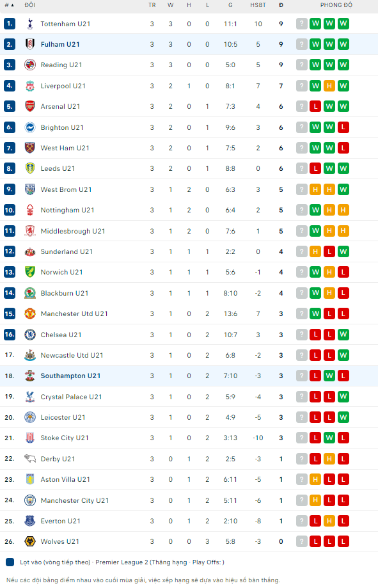378x588 pixels.
Task: Select the Manchester City U21 badge
Action: pyautogui.click(x=29, y=500)
